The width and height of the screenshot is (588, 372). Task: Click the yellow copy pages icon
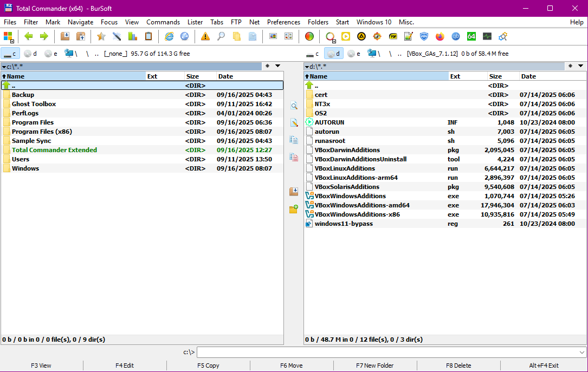[x=237, y=36]
